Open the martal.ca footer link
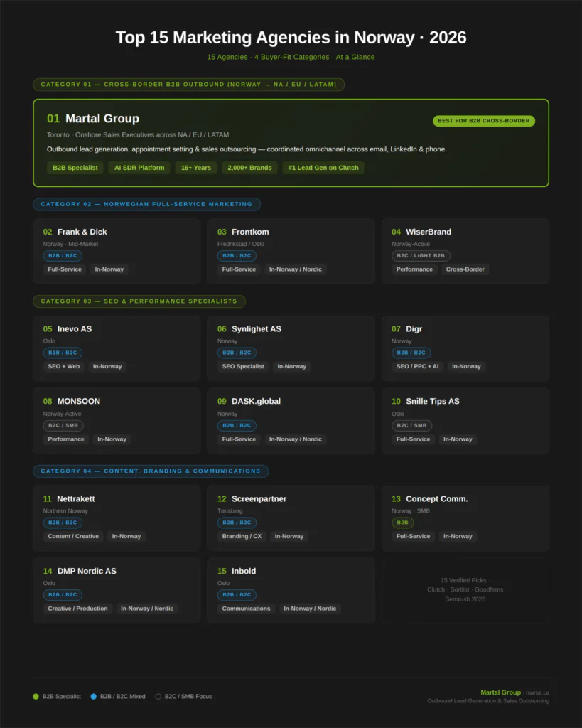Image resolution: width=582 pixels, height=728 pixels. click(537, 692)
